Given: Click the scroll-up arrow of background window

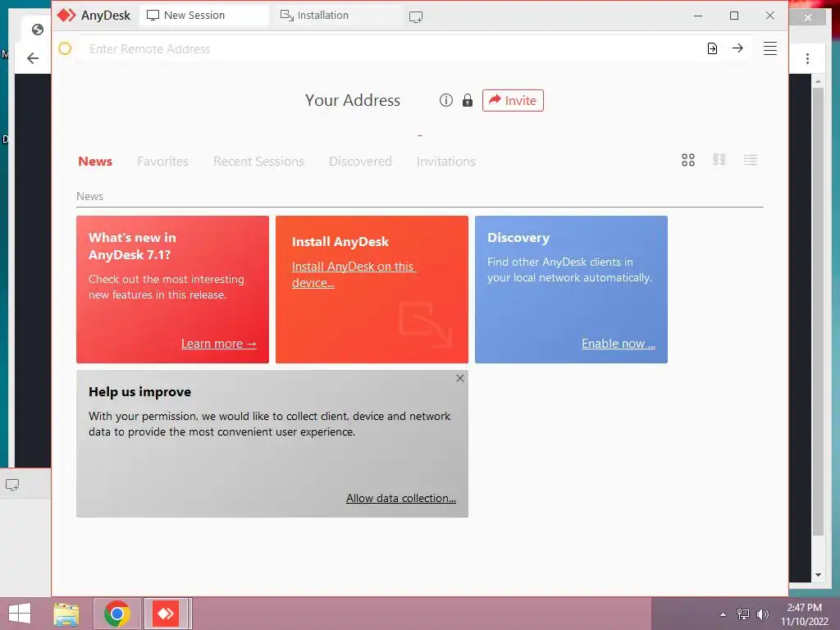Looking at the screenshot, I should tap(818, 81).
